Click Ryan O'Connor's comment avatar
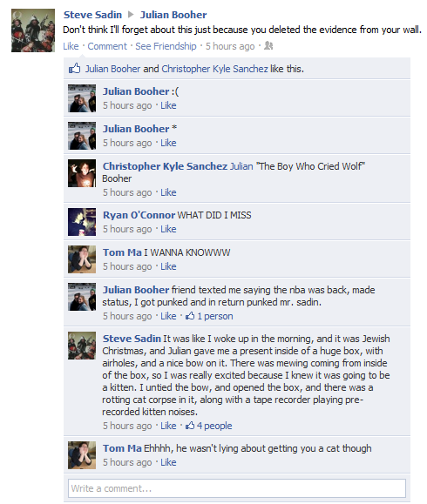Screen dimensions: 427x504 [x=82, y=222]
